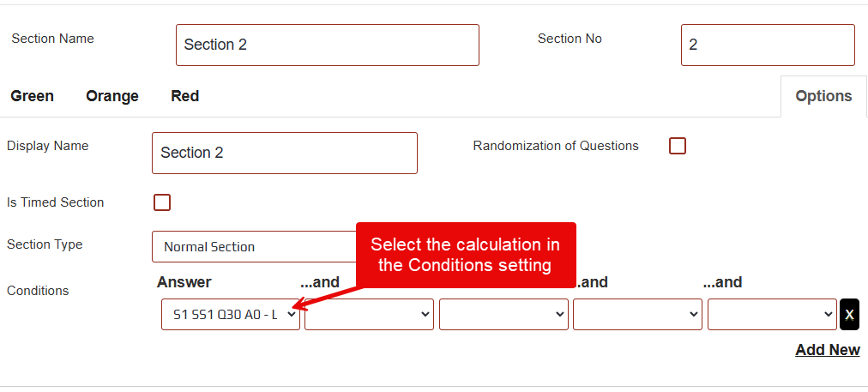The height and width of the screenshot is (392, 868).
Task: Select the Options tab
Action: (823, 96)
